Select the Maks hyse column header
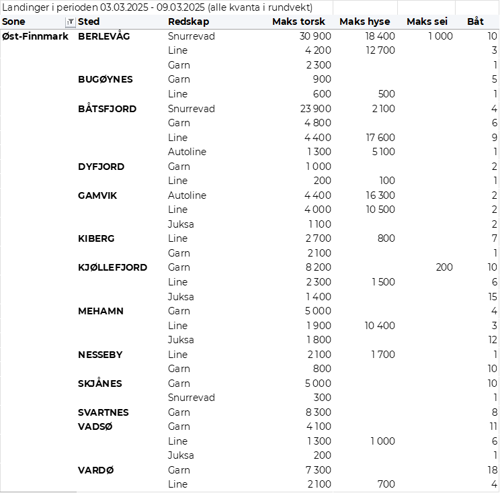 [365, 22]
